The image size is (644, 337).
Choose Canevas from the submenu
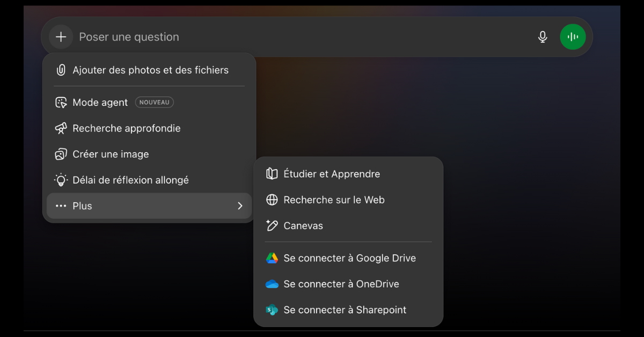[x=303, y=226]
